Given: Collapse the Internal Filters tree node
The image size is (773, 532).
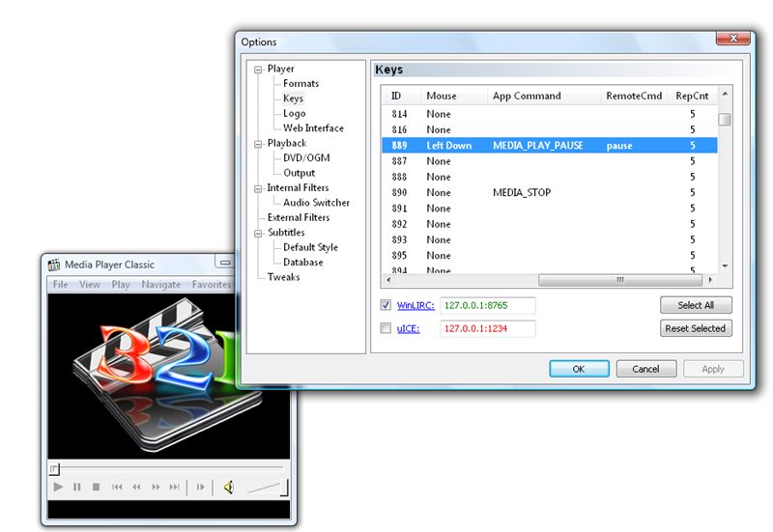Looking at the screenshot, I should [x=258, y=188].
